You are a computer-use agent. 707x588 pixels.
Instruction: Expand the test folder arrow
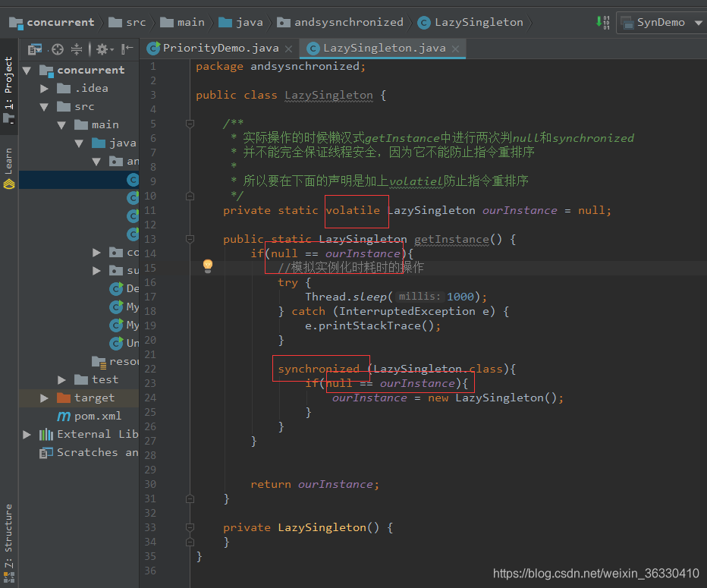pos(61,380)
